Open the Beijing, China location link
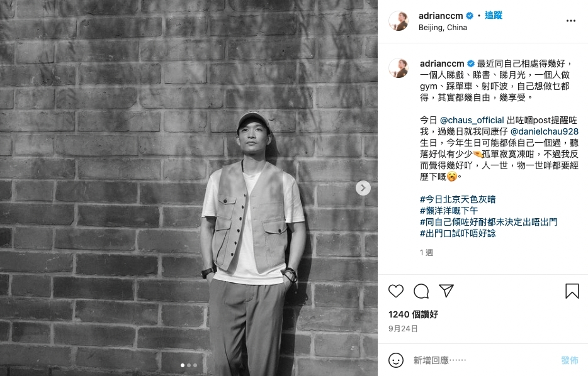This screenshot has height=376, width=588. [443, 28]
